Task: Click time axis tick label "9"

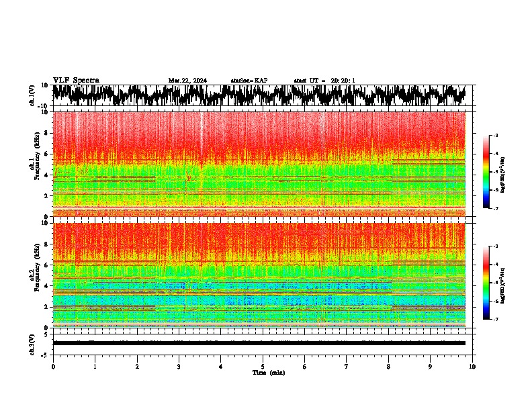Action: [430, 367]
